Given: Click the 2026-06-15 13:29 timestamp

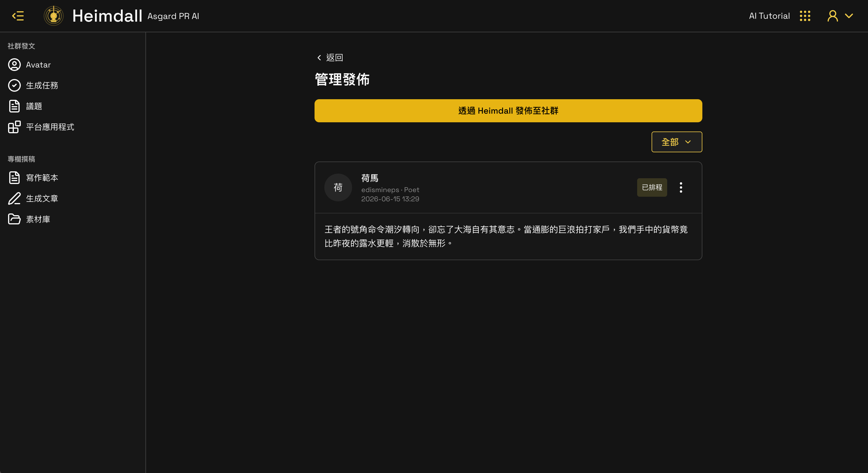Looking at the screenshot, I should click(x=390, y=199).
